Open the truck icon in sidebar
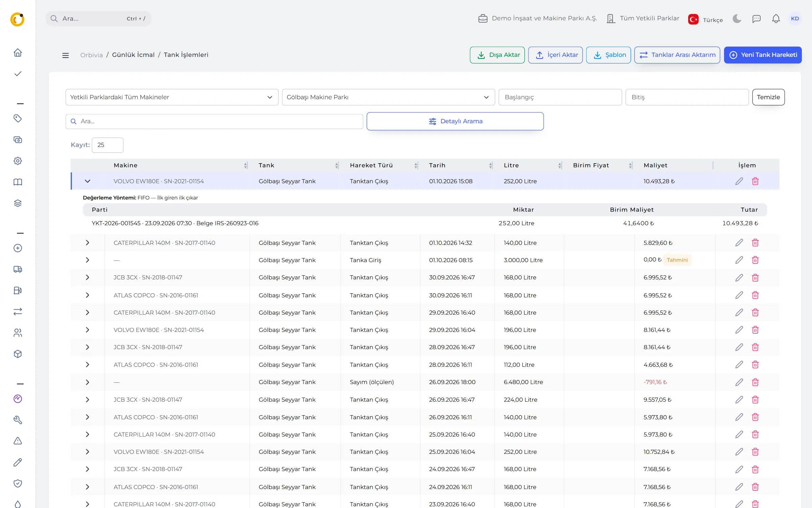 (x=18, y=269)
